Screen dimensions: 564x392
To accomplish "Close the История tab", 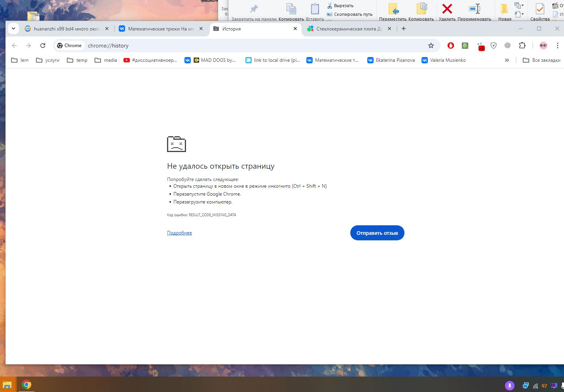I will (295, 29).
